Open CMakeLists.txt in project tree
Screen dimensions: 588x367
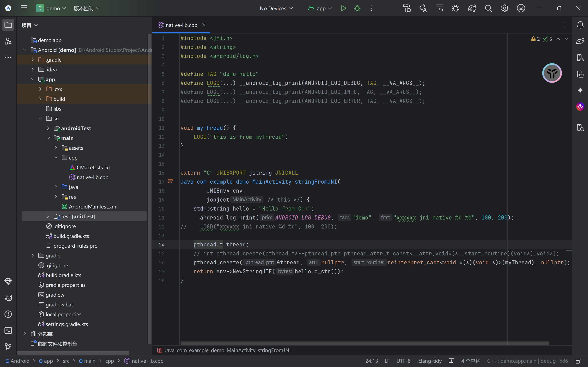93,167
